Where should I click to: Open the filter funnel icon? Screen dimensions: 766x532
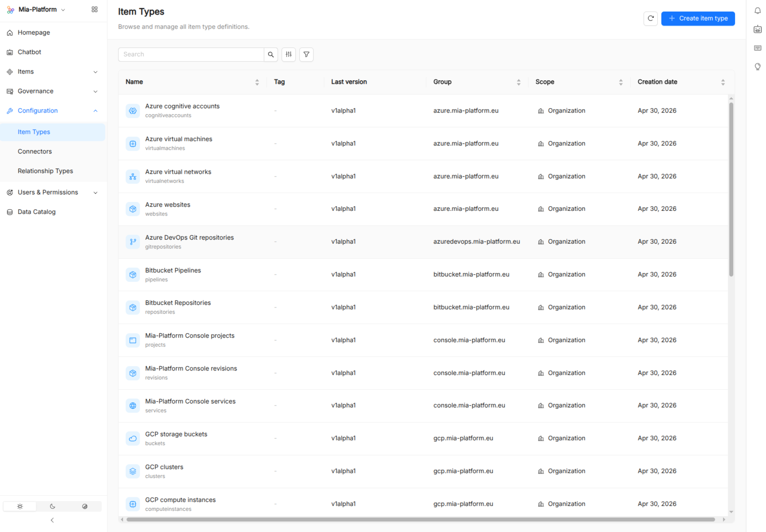point(306,54)
